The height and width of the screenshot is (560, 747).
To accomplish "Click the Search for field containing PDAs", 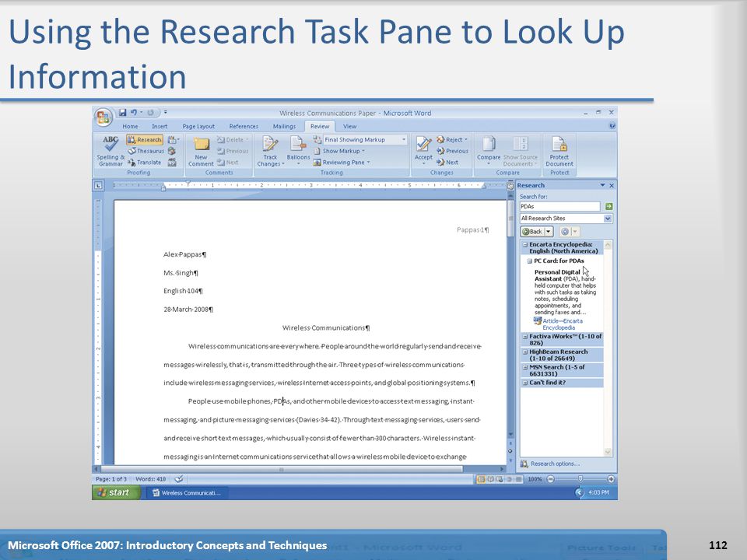I will pos(559,206).
